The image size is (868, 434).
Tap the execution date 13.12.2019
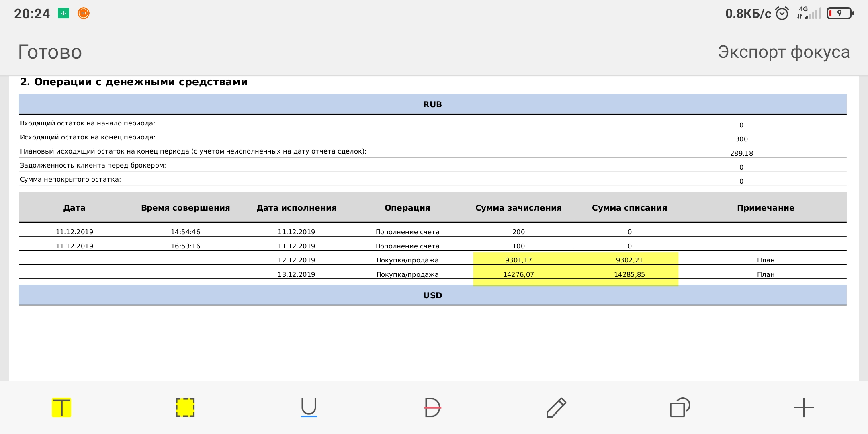[x=297, y=274]
